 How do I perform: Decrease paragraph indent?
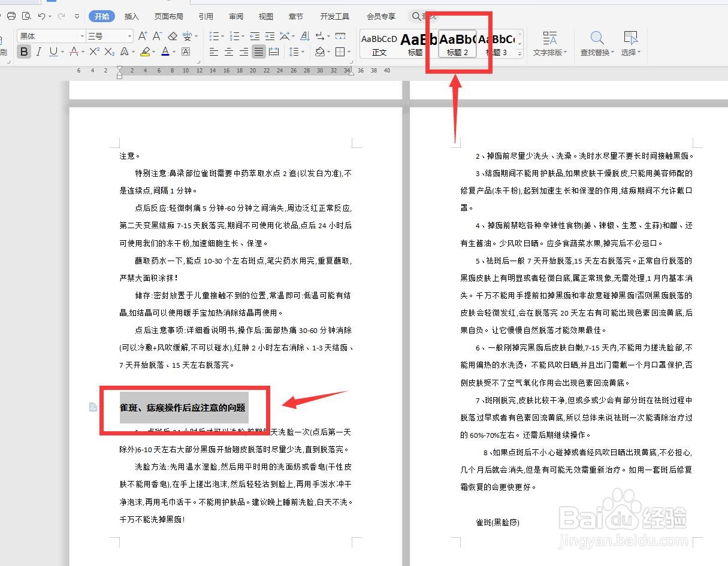[255, 37]
